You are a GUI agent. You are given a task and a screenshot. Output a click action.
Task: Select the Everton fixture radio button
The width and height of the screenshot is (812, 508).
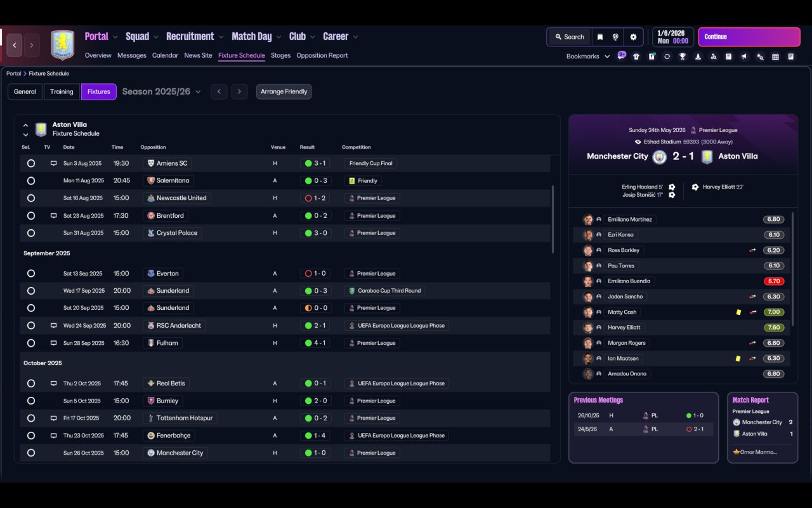[30, 274]
